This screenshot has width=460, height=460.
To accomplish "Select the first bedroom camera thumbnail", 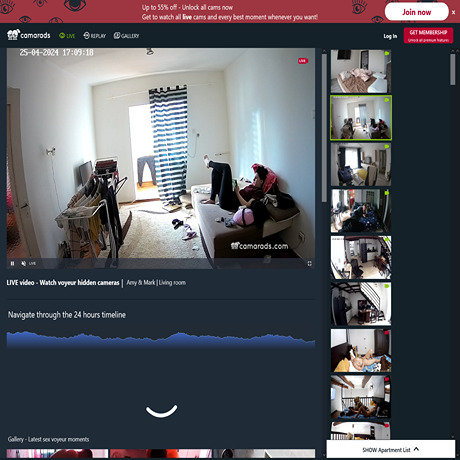I will point(361,71).
